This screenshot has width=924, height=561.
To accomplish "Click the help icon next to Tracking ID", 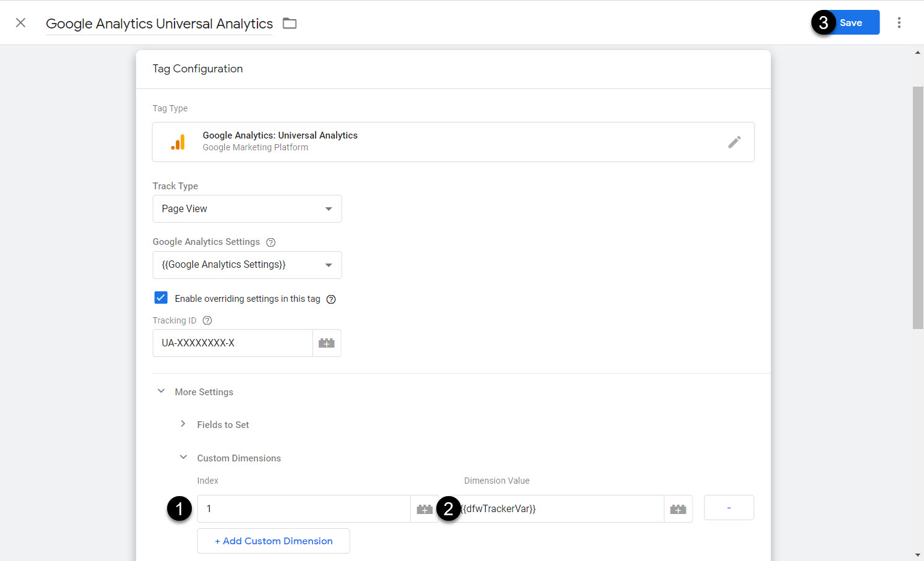I will pos(207,320).
